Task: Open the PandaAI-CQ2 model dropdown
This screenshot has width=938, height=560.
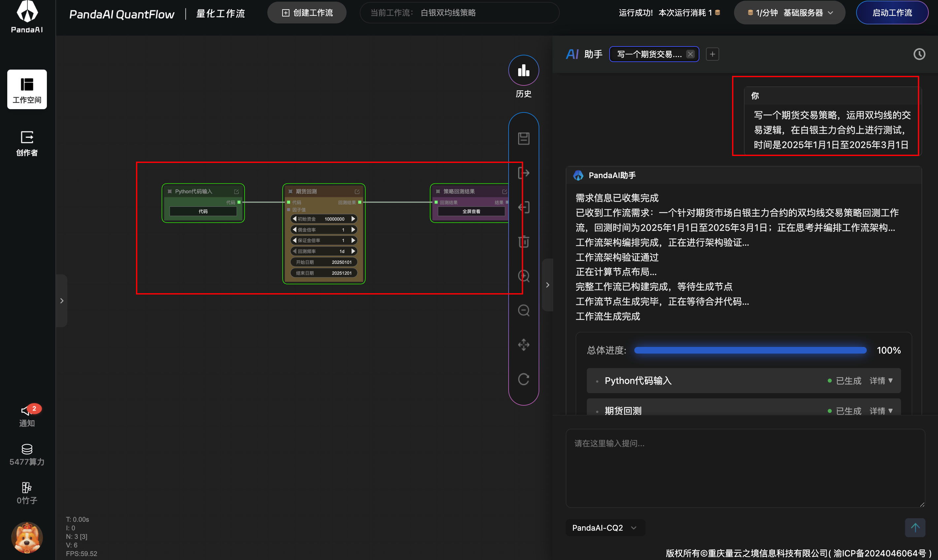Action: click(x=605, y=528)
